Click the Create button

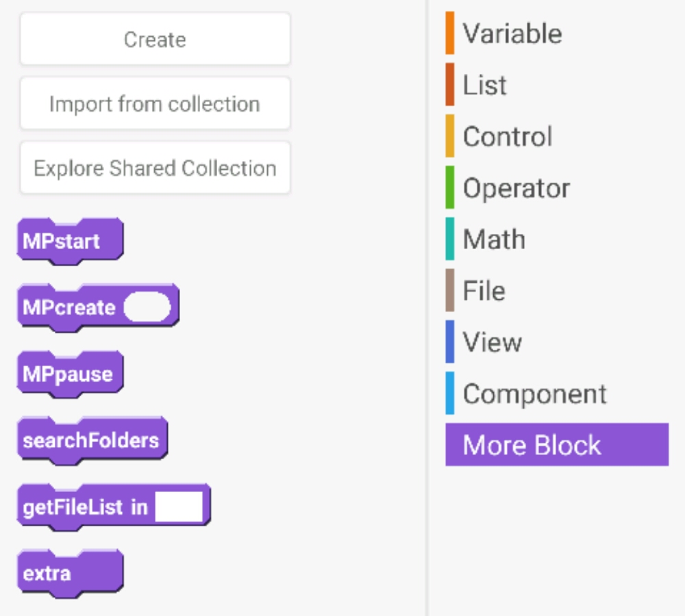[155, 40]
